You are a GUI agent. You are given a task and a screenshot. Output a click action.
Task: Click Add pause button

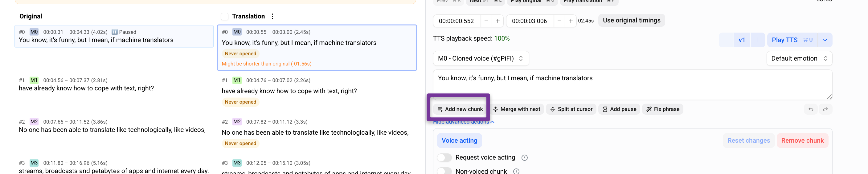click(619, 109)
